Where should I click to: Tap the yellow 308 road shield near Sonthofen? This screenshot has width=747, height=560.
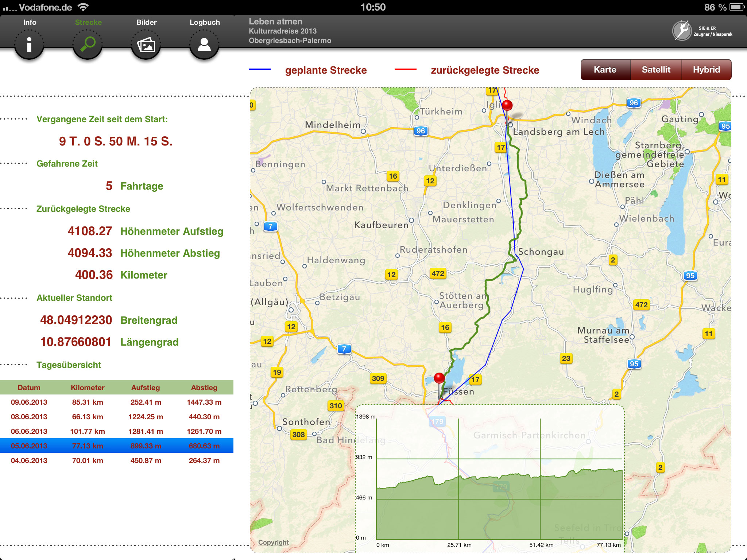298,434
